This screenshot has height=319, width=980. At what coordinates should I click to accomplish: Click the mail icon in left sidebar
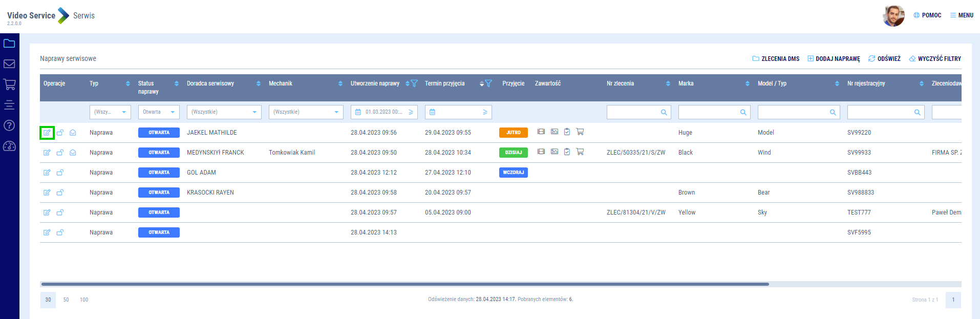point(9,64)
